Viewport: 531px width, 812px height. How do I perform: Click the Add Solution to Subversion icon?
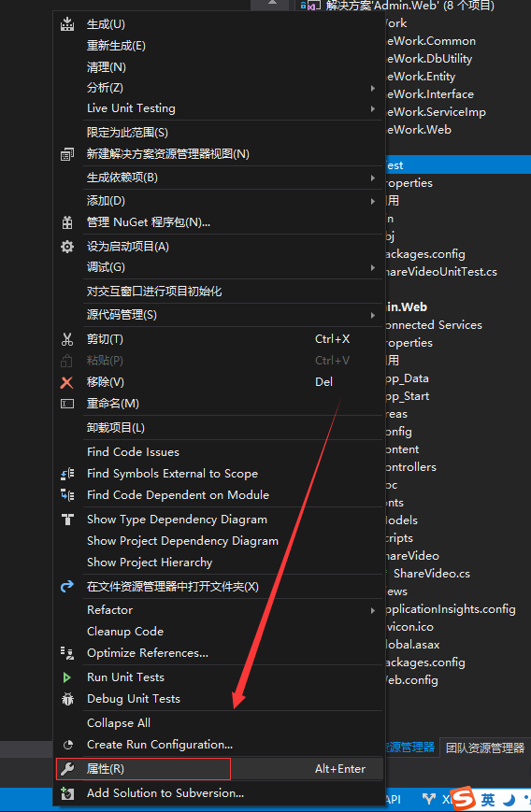tap(67, 793)
